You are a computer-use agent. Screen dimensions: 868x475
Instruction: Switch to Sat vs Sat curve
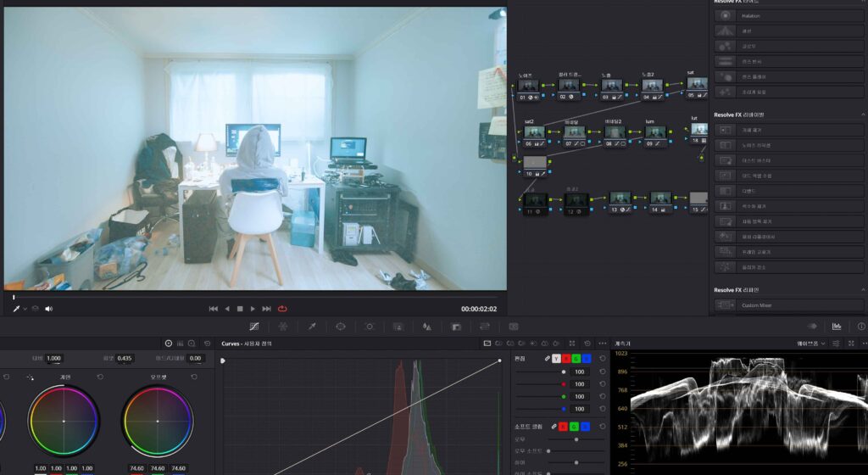pyautogui.click(x=545, y=344)
